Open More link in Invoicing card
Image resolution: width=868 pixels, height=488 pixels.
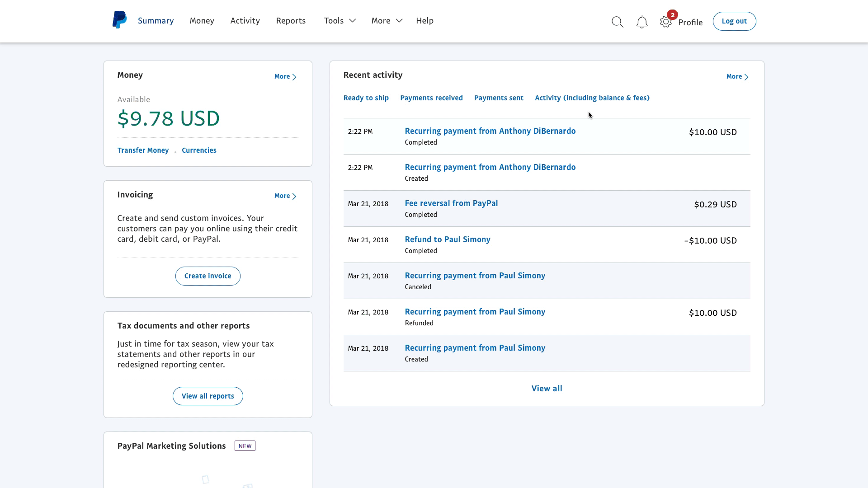coord(285,196)
